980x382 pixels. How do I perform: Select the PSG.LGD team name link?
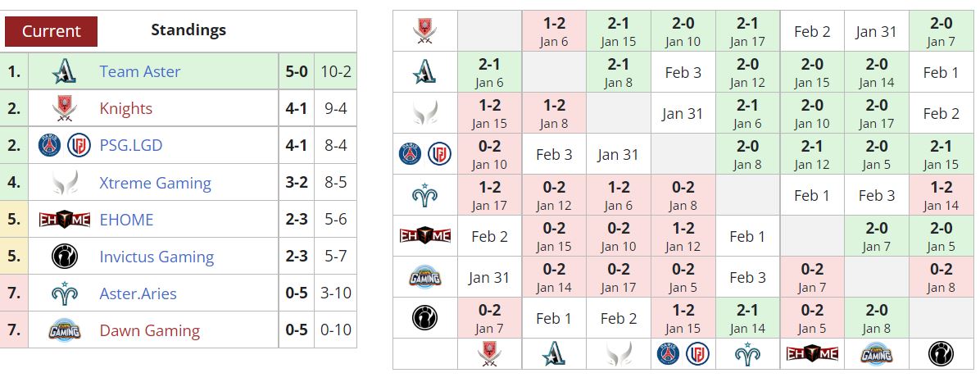tap(130, 146)
